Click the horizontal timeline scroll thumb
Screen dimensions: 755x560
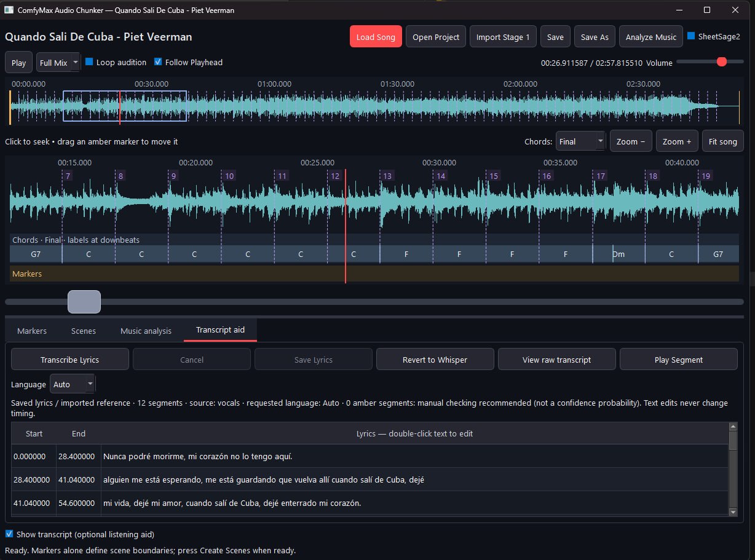click(84, 302)
